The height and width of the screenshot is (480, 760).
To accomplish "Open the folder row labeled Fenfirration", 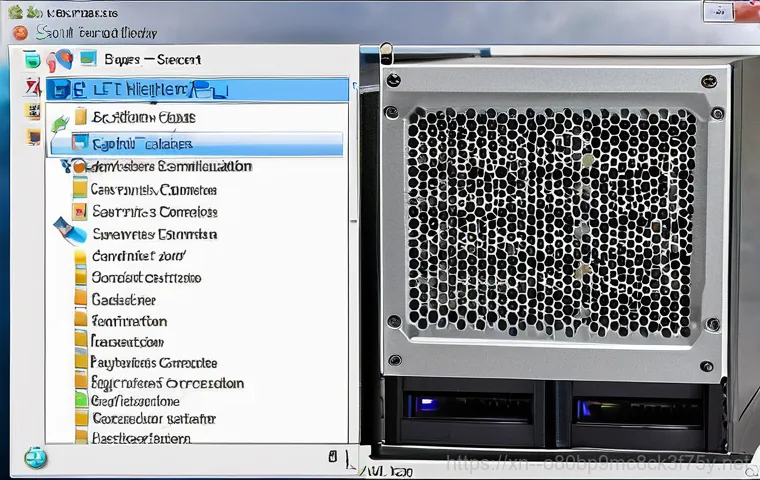I will (121, 320).
